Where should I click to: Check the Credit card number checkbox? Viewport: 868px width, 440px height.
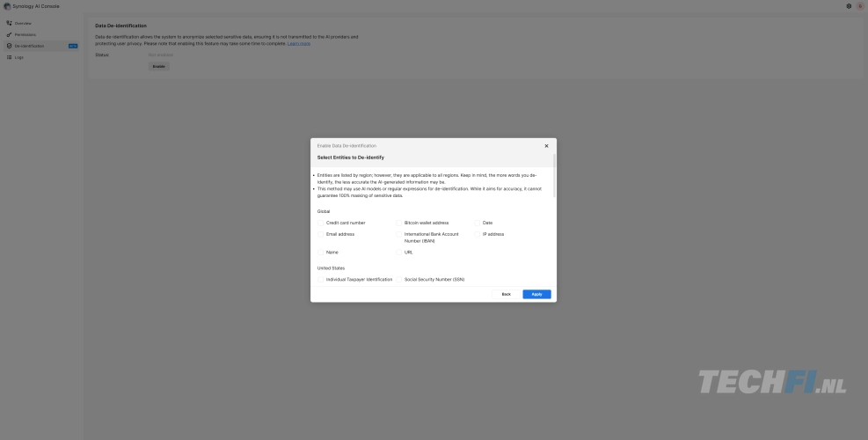click(x=321, y=223)
